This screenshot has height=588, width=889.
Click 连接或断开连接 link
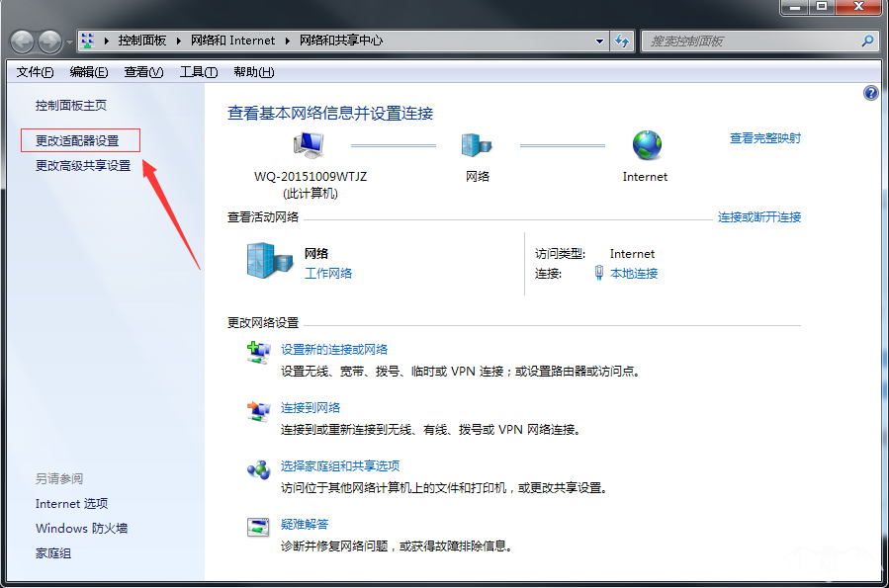[759, 217]
